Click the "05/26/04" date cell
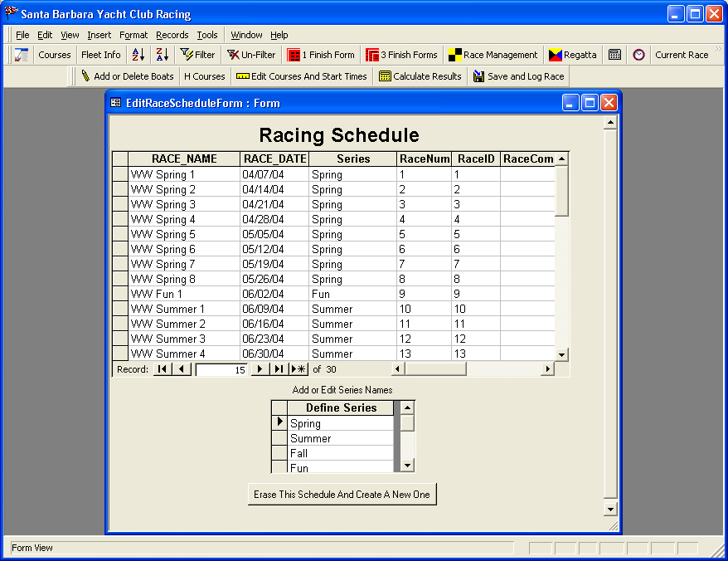Image resolution: width=728 pixels, height=561 pixels. (x=274, y=280)
